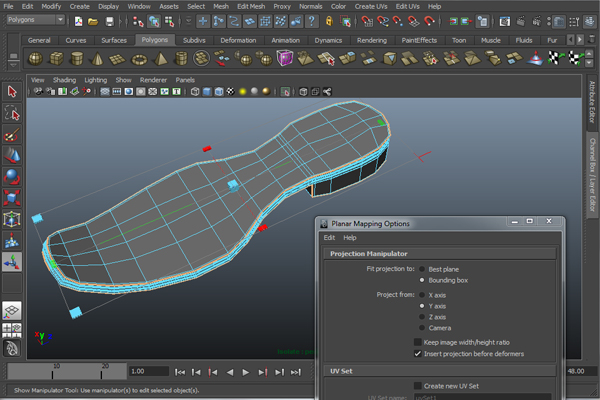Open the viewport Shading menu
The image size is (600, 400).
click(64, 80)
